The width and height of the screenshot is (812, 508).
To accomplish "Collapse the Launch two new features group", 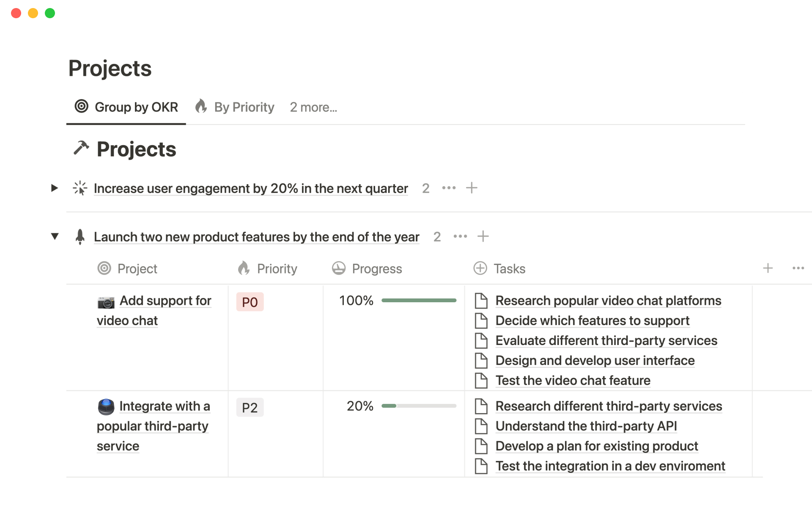I will 55,236.
